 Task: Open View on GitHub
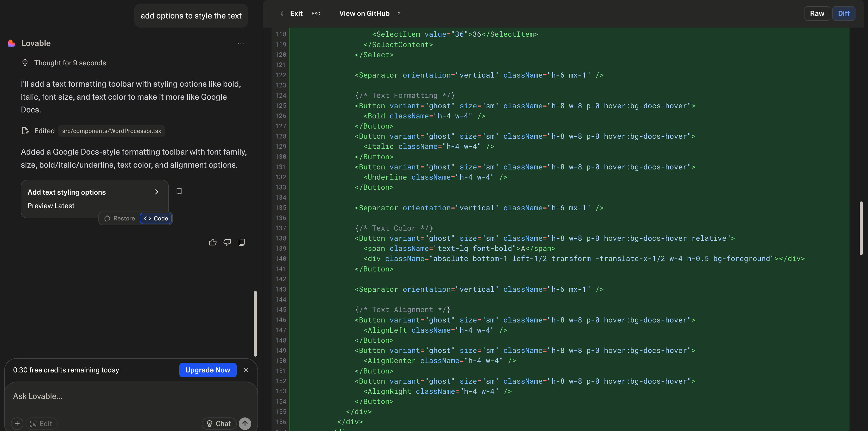point(364,14)
